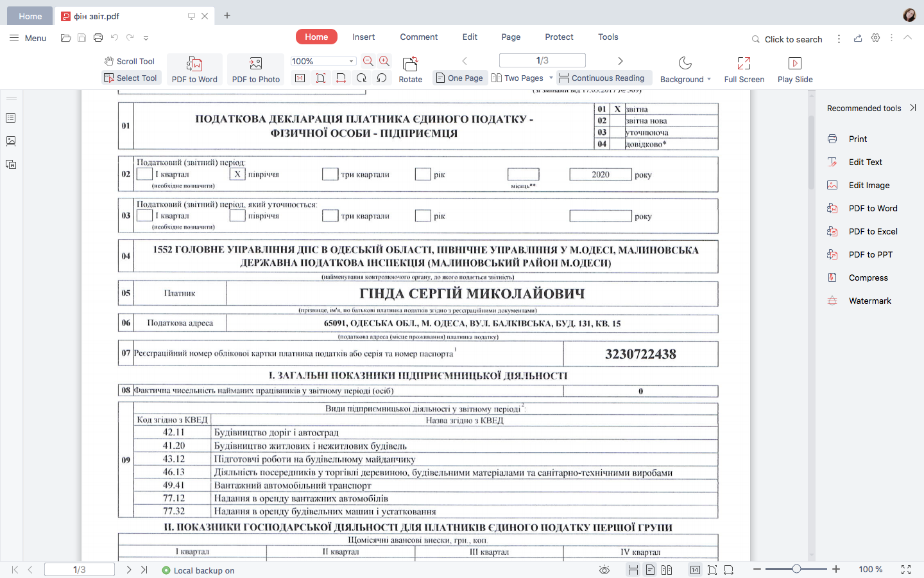Viewport: 924px width, 578px height.
Task: Click PDF to PPT tool
Action: (870, 254)
